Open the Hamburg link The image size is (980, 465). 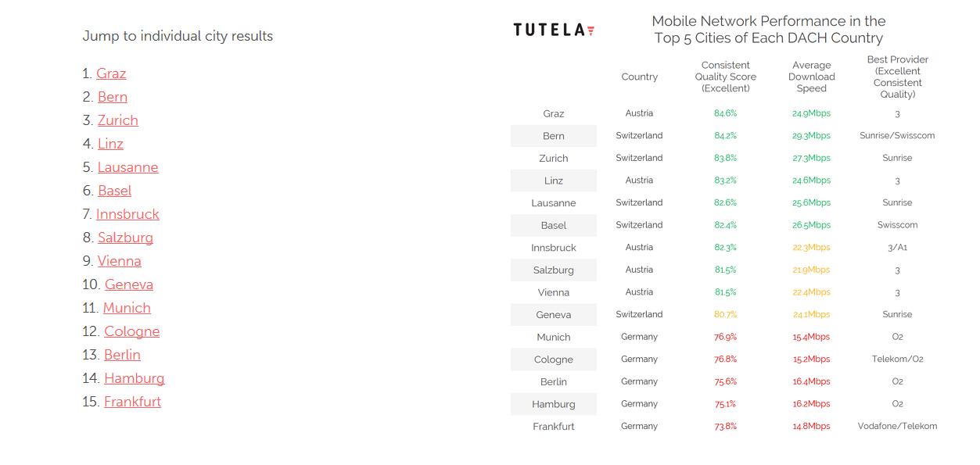135,378
